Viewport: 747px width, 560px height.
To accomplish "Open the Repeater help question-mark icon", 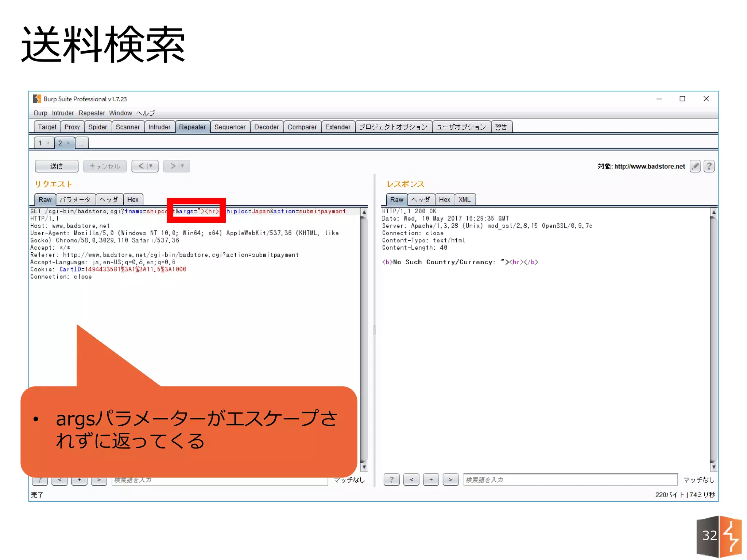I will tap(709, 166).
